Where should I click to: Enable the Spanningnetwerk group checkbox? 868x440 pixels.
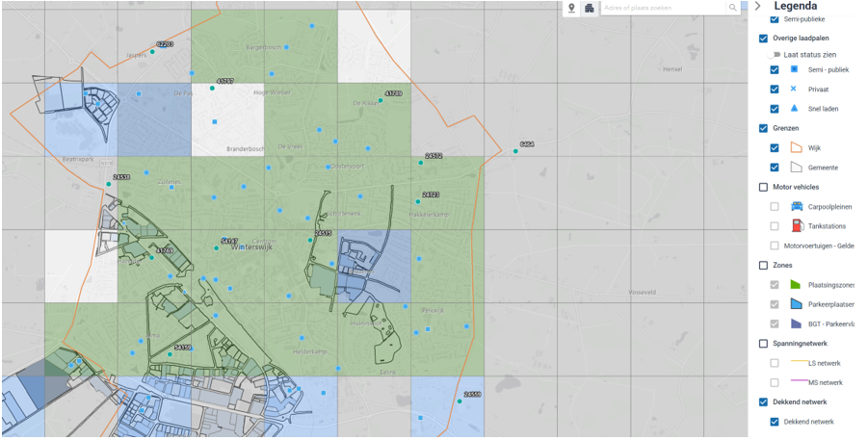coord(764,344)
